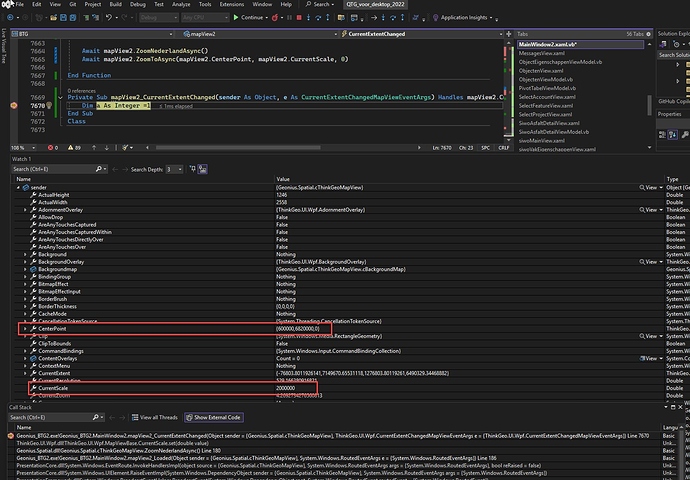Image resolution: width=690 pixels, height=480 pixels.
Task: Open the mapView2 class dropdown
Action: pos(260,34)
